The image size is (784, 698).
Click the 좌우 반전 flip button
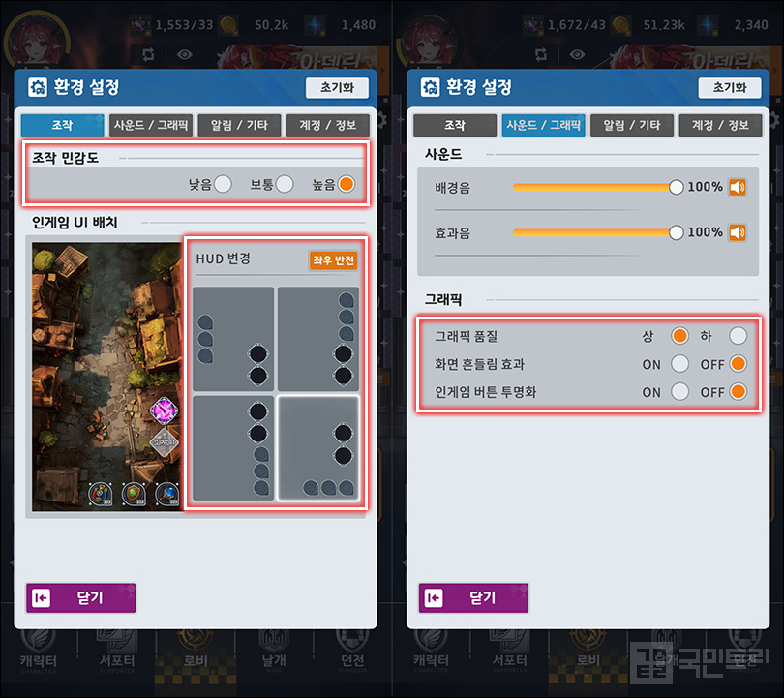pyautogui.click(x=334, y=260)
